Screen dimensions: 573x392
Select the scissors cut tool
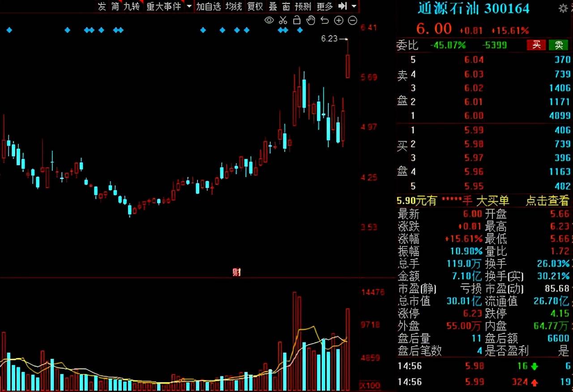282,20
